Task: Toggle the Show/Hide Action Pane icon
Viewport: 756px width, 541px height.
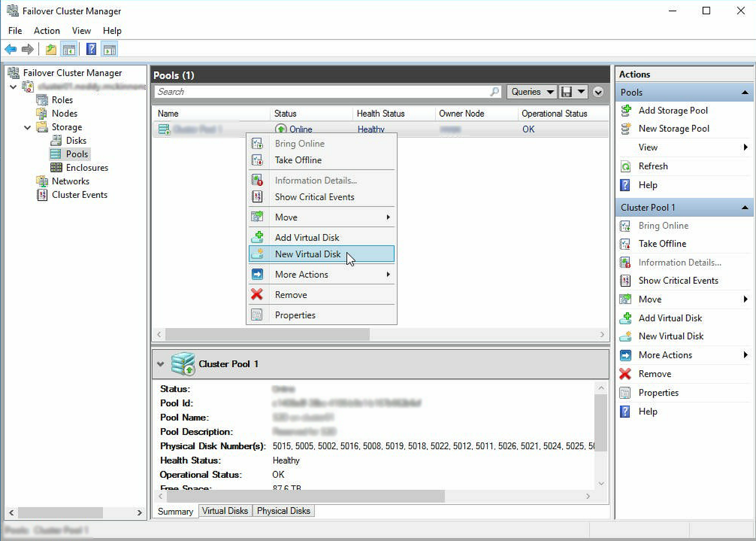Action: click(x=110, y=49)
